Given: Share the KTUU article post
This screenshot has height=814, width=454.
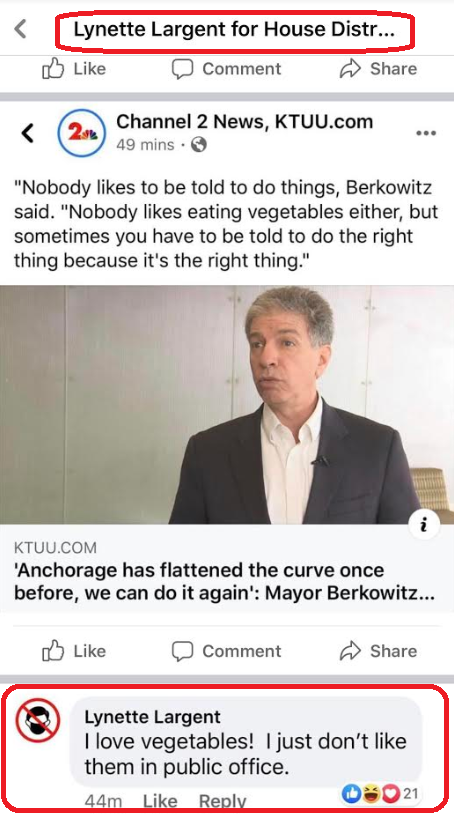Looking at the screenshot, I should point(378,650).
